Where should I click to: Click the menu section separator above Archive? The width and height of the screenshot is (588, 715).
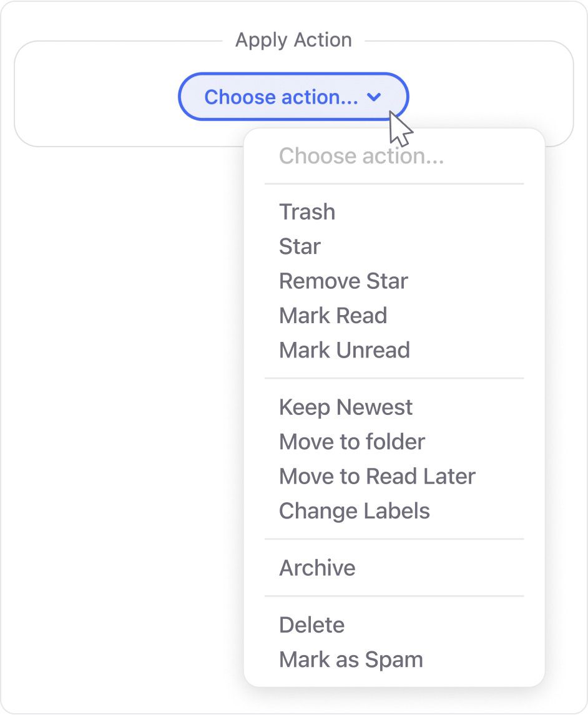coord(394,539)
